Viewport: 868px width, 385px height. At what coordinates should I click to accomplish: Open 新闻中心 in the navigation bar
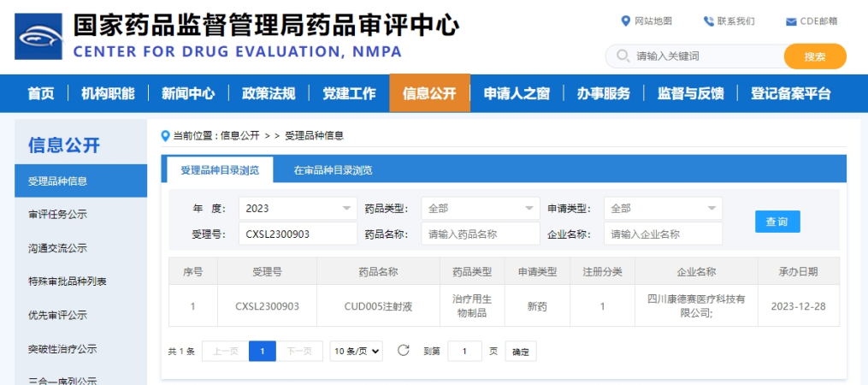tap(188, 93)
